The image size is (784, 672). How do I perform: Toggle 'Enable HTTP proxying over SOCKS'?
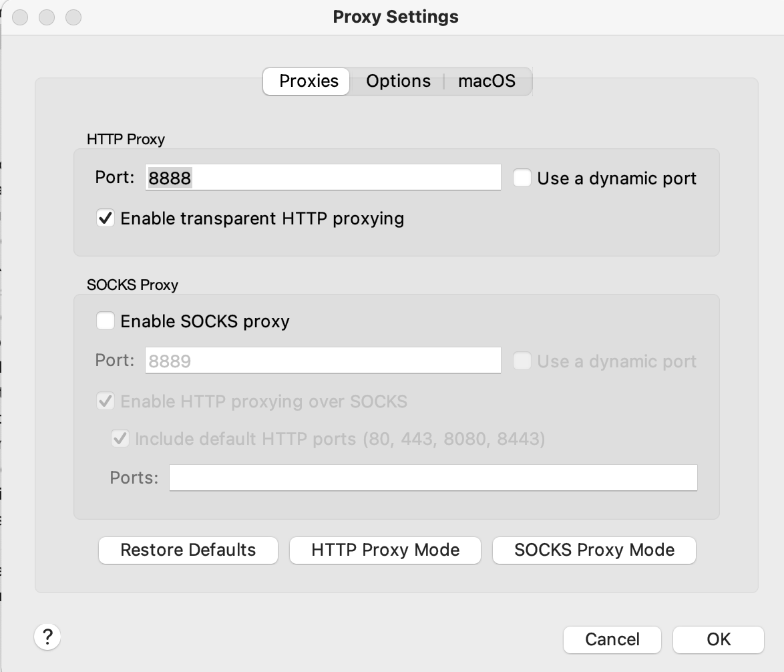tap(106, 401)
